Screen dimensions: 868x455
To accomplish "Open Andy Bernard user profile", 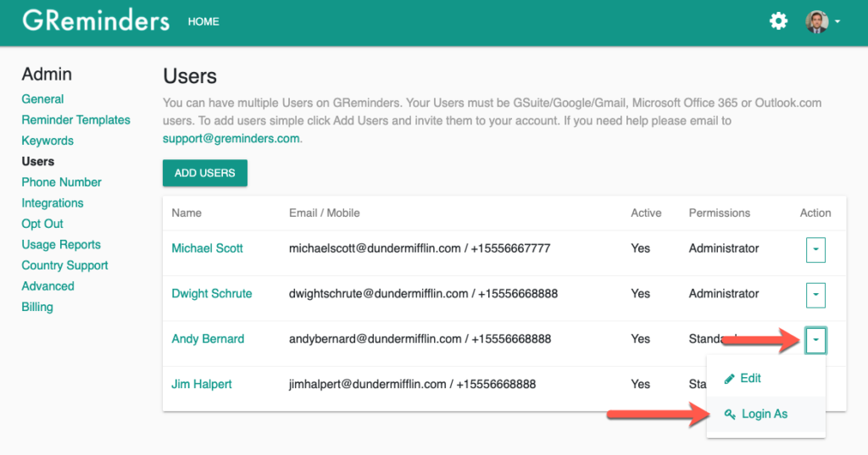I will click(208, 339).
